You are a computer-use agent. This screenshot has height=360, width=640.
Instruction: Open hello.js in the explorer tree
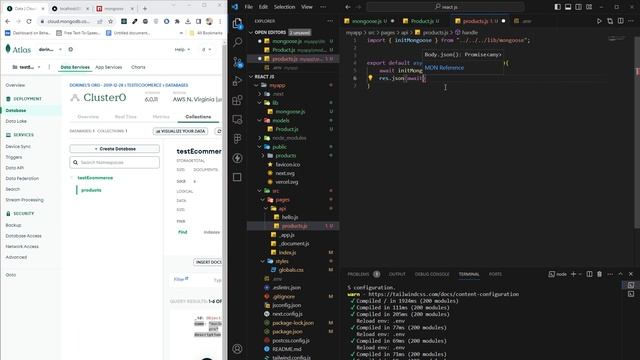(x=290, y=217)
